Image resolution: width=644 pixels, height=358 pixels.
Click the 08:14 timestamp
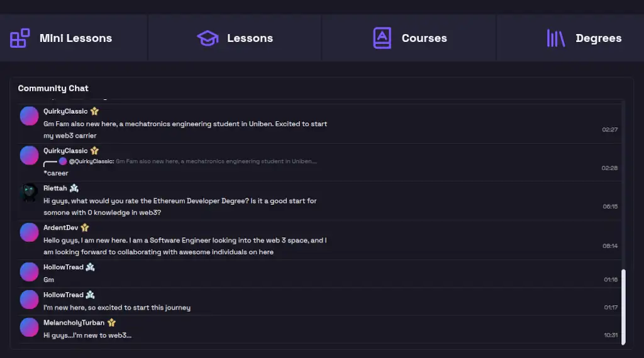pyautogui.click(x=610, y=246)
